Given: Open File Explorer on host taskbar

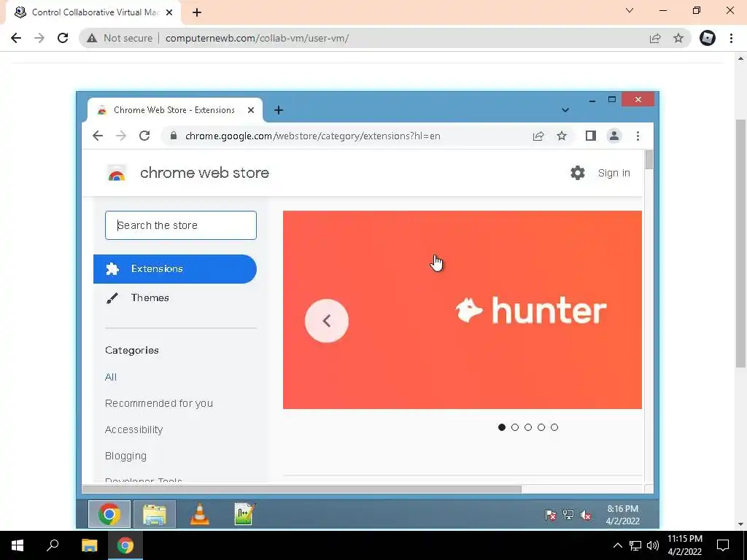Looking at the screenshot, I should click(x=89, y=545).
